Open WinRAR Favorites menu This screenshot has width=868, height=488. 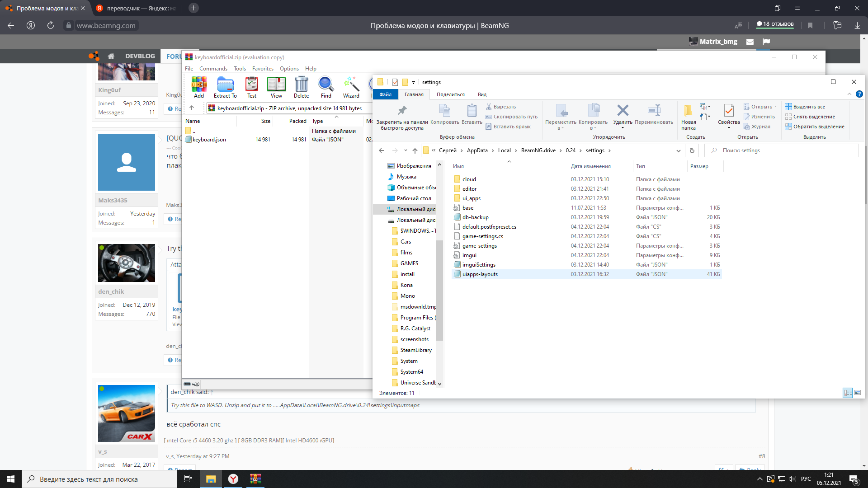tap(263, 69)
